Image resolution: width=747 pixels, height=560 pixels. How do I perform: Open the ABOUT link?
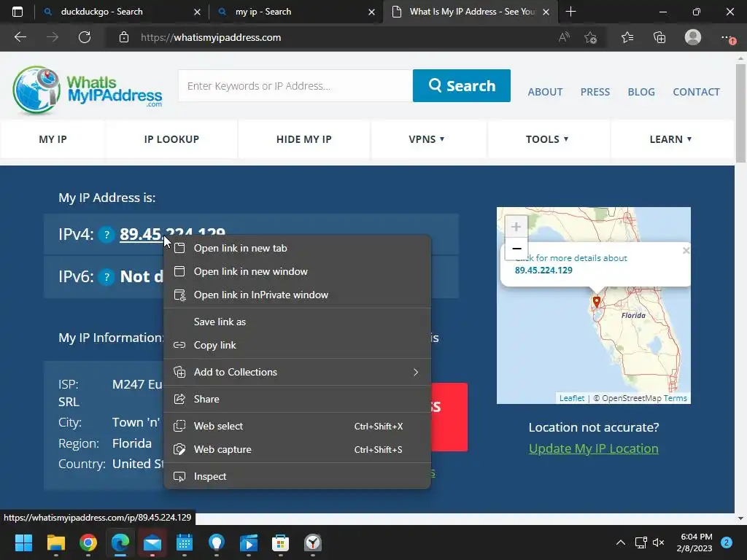(545, 92)
